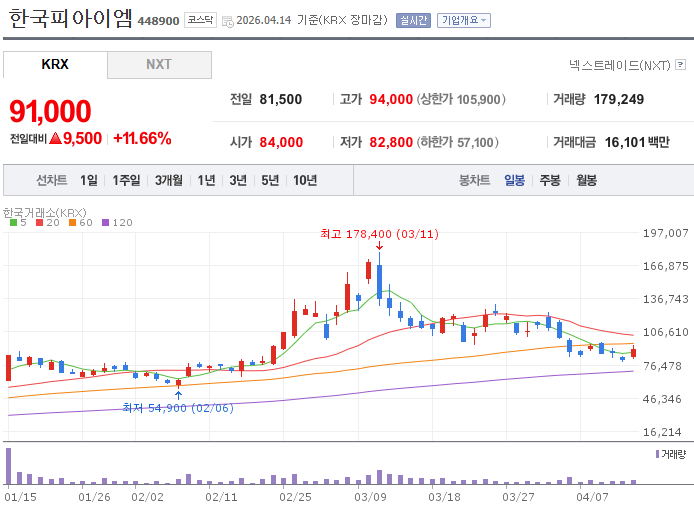Click the red 20-day moving average swatch
Viewport: 694px width, 513px height.
[x=40, y=223]
